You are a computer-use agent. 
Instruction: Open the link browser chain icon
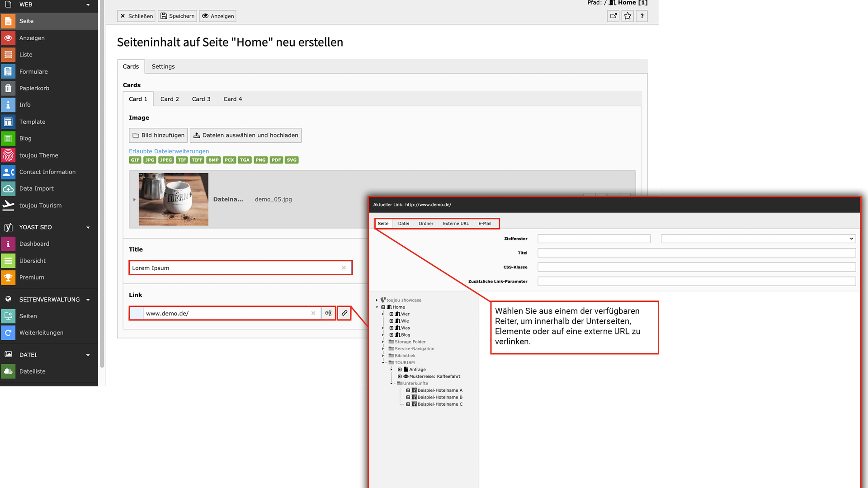[344, 313]
